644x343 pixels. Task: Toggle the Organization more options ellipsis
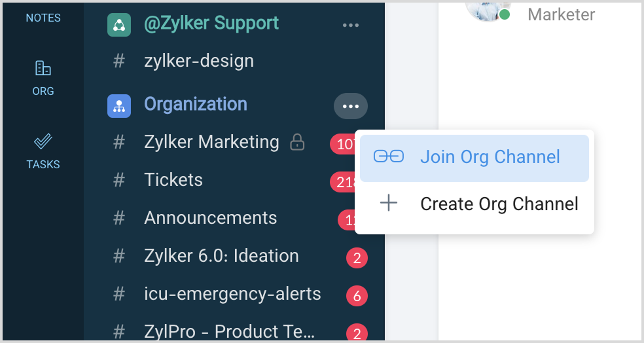351,106
